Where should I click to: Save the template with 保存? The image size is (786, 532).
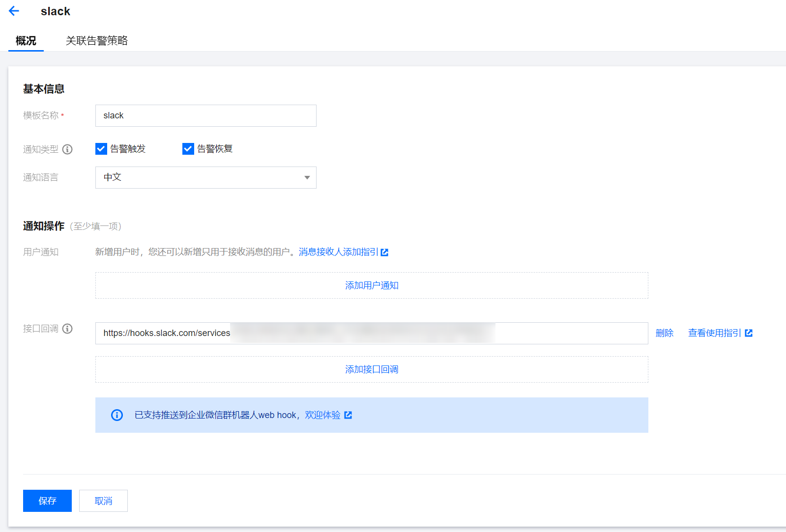click(47, 501)
